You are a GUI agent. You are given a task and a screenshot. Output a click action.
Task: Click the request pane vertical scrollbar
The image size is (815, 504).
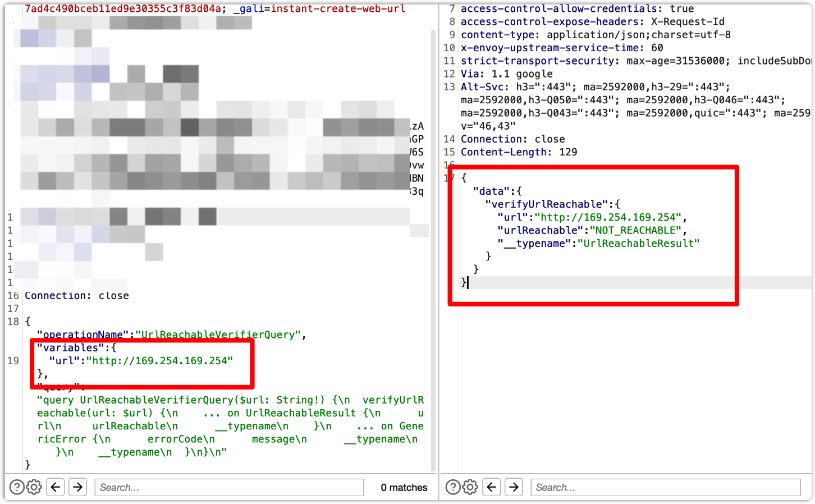point(433,250)
